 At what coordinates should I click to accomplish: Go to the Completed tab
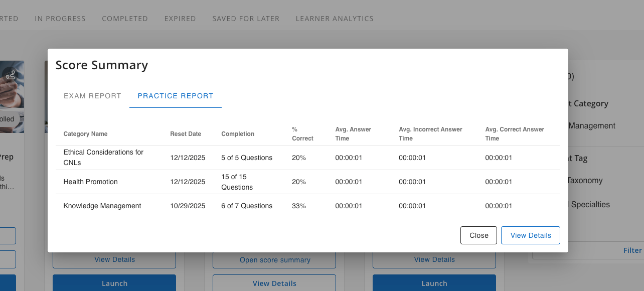[x=125, y=19]
